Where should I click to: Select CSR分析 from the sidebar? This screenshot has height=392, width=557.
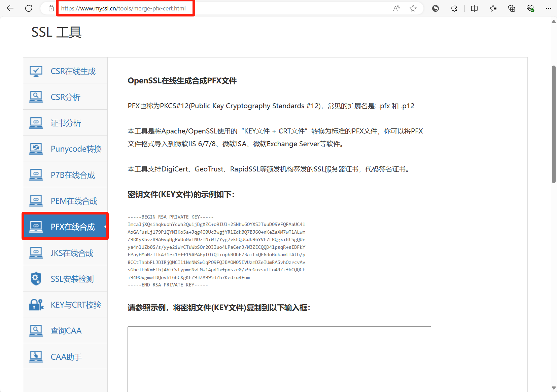coord(66,97)
